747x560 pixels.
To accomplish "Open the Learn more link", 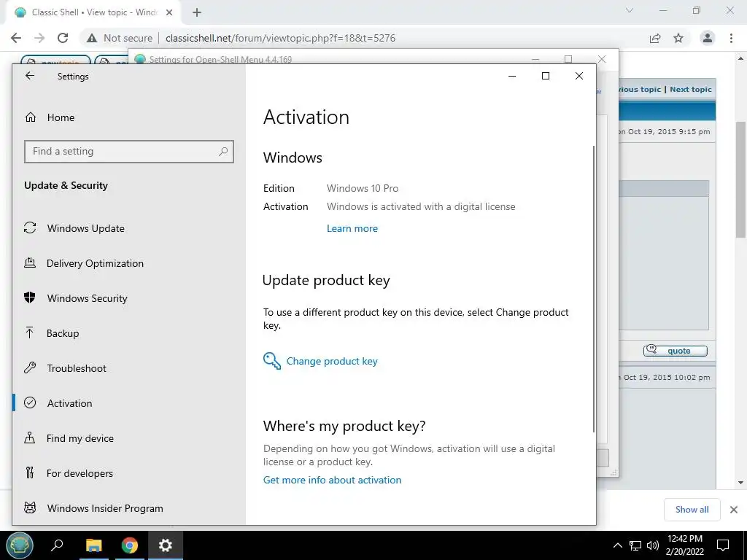I will pos(352,228).
